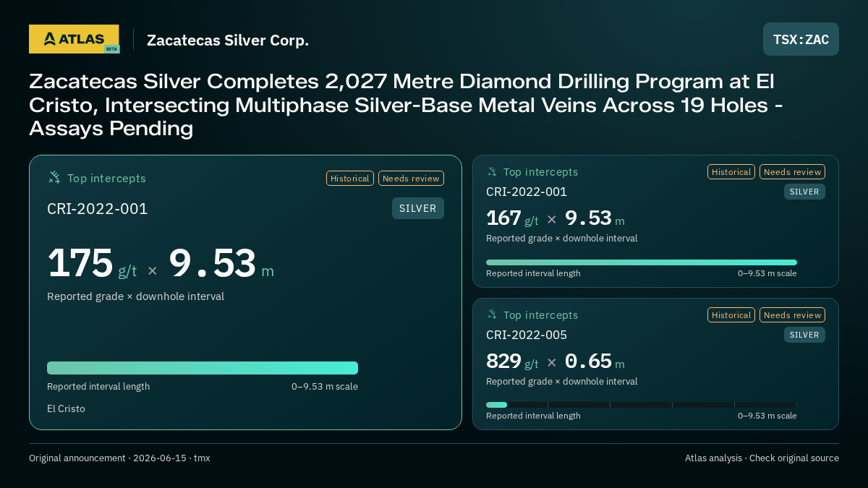This screenshot has height=488, width=868.
Task: Click the El Cristo label in the large card
Action: pyautogui.click(x=66, y=408)
